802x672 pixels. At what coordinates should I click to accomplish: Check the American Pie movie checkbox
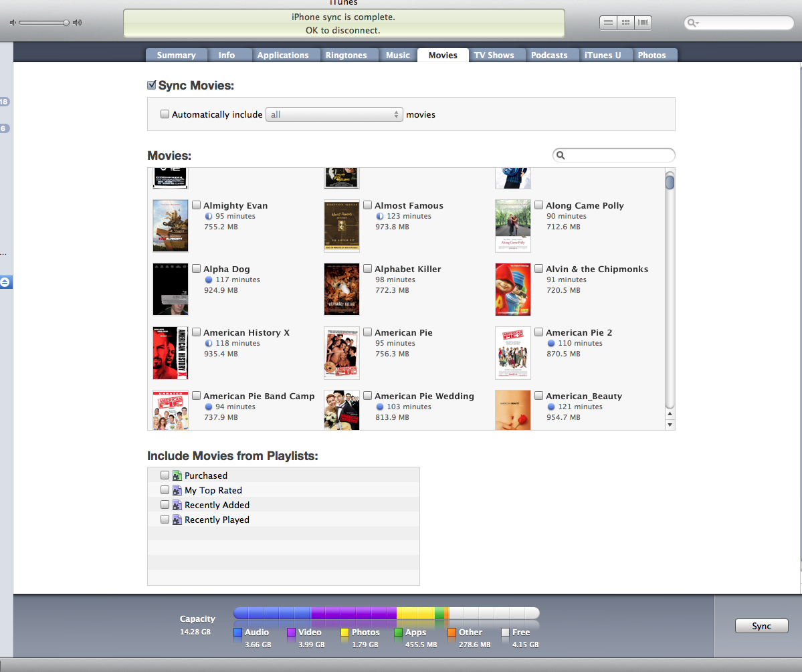[x=367, y=332]
